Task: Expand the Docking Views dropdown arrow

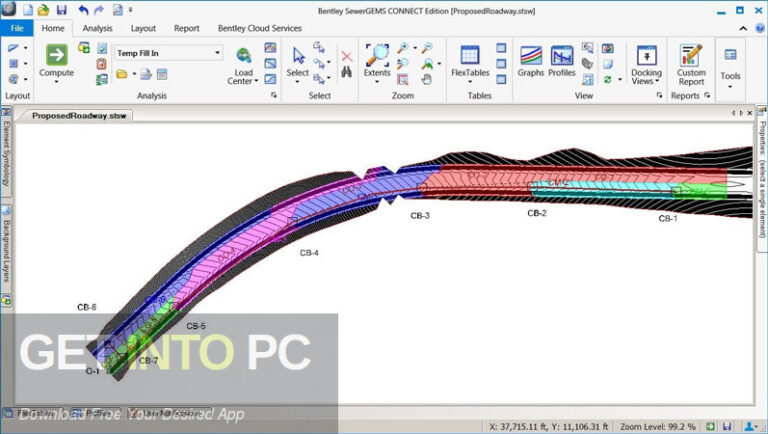Action: coord(657,81)
